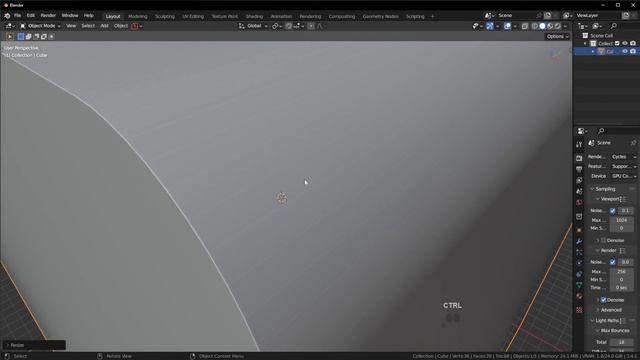Open the viewport Add menu
Screen dimensions: 640x360
point(104,26)
